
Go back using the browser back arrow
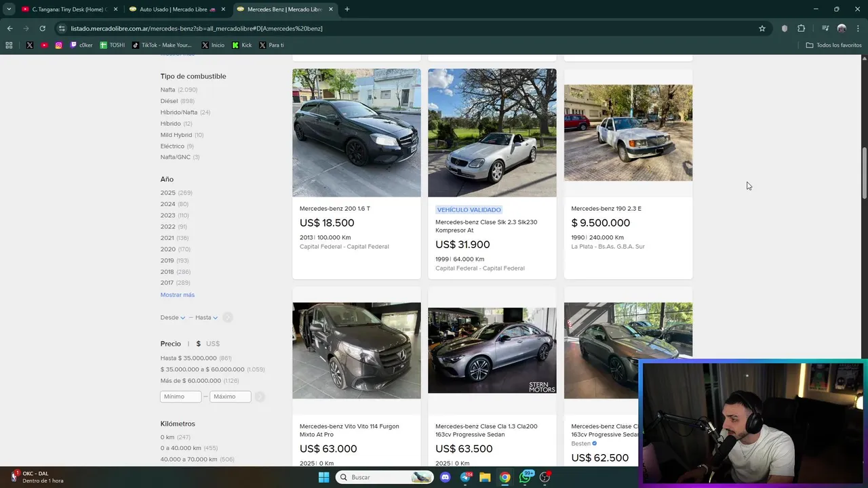tap(9, 28)
